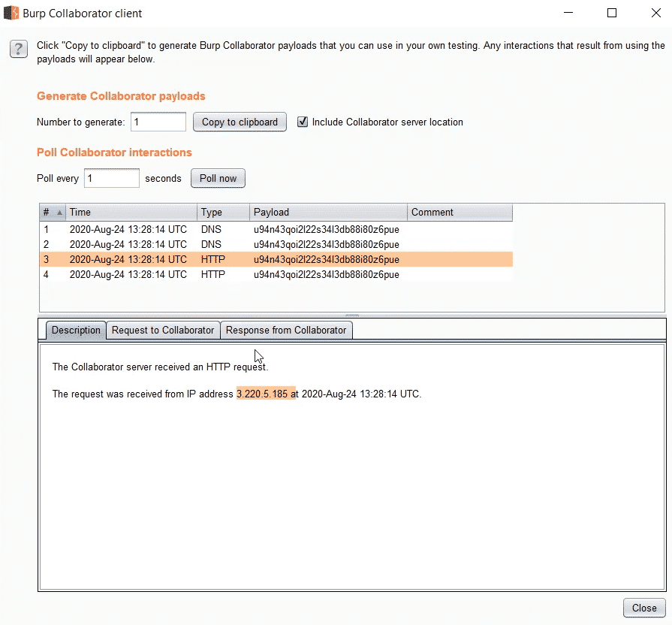Click the help question mark icon

19,49
